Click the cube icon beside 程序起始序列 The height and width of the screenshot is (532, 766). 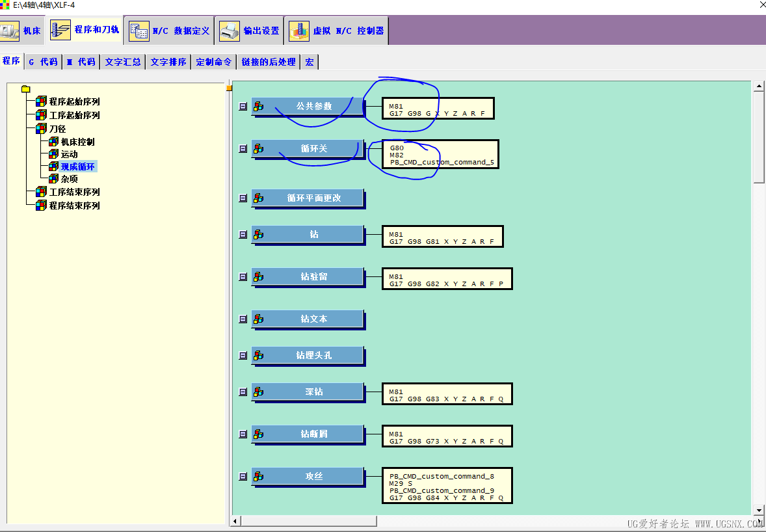click(42, 101)
